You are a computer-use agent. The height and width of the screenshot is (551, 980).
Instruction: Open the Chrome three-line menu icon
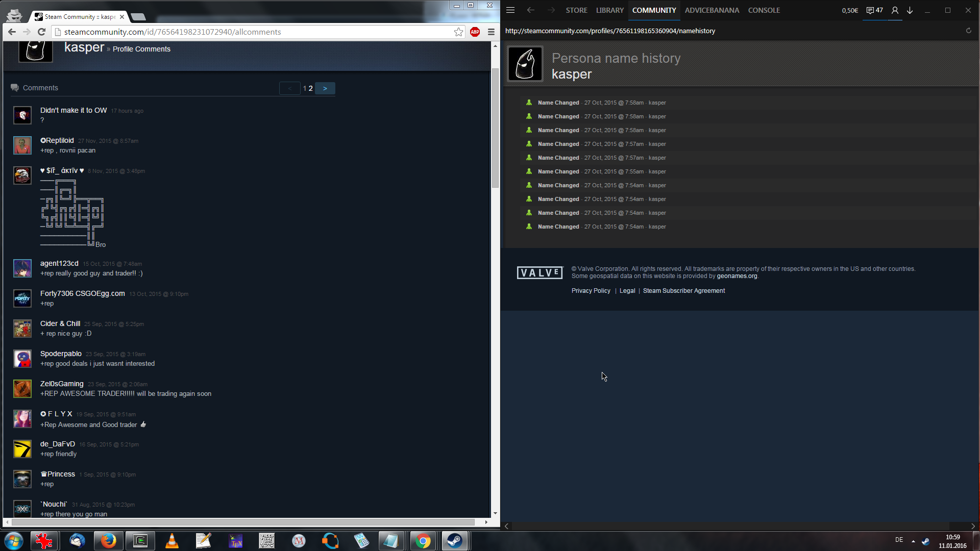[491, 32]
